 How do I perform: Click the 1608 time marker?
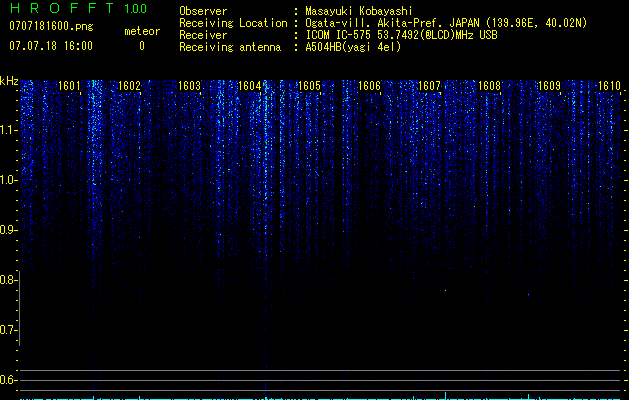tap(489, 86)
